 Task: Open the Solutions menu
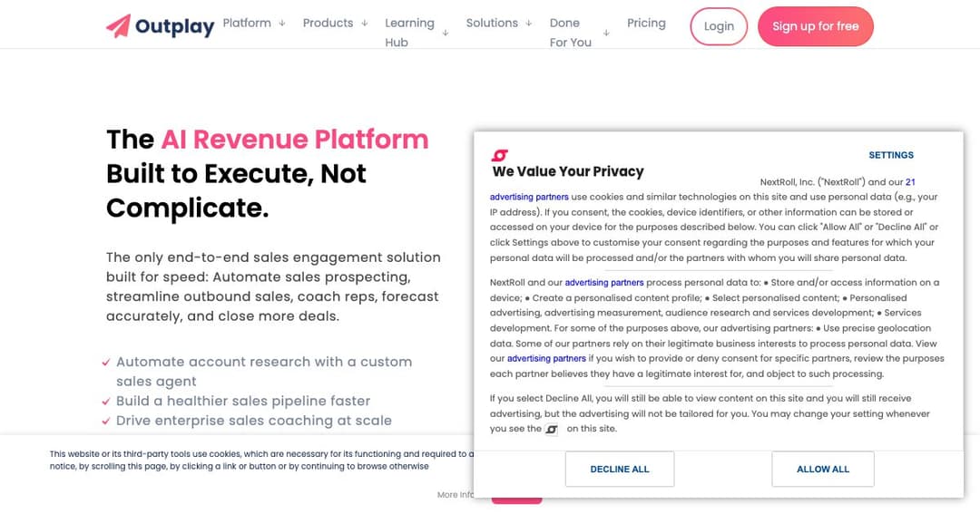(x=492, y=23)
